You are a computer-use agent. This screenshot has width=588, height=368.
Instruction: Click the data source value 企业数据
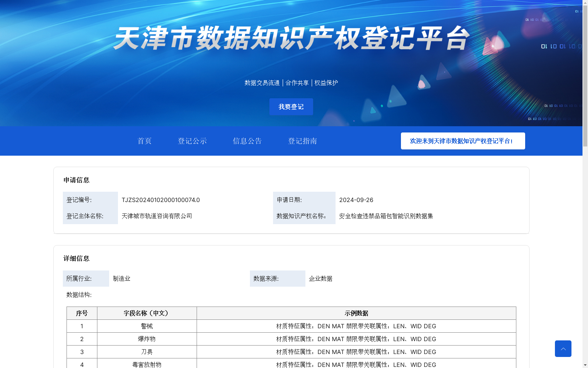[320, 279]
